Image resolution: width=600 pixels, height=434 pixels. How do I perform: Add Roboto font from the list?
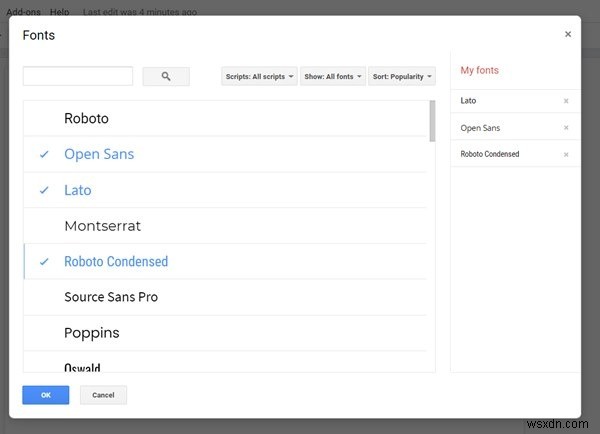pyautogui.click(x=225, y=118)
